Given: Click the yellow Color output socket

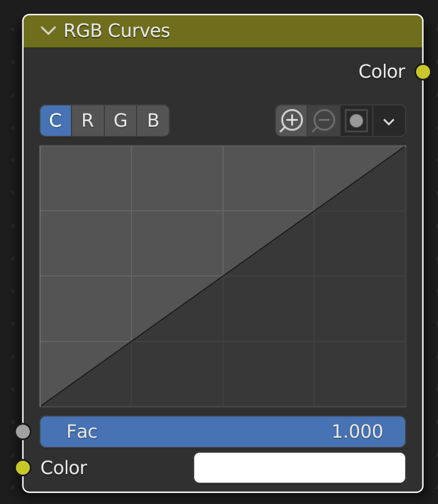Looking at the screenshot, I should pyautogui.click(x=424, y=71).
